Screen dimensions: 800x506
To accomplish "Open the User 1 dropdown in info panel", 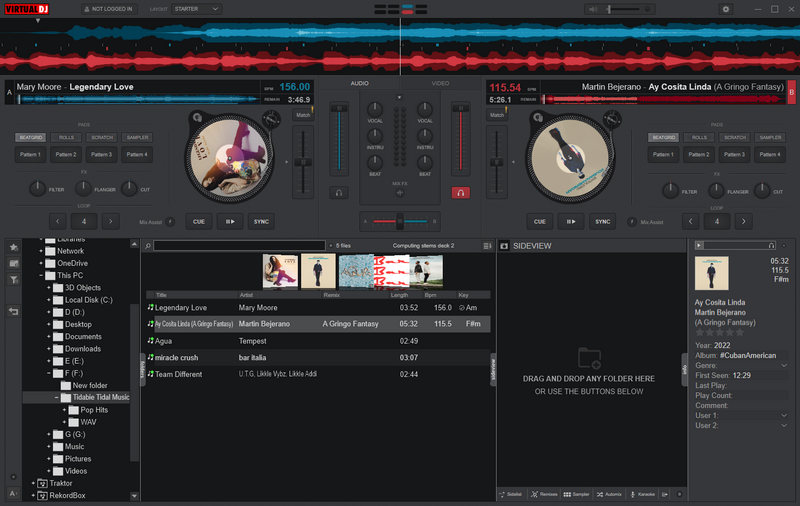I will (x=784, y=416).
